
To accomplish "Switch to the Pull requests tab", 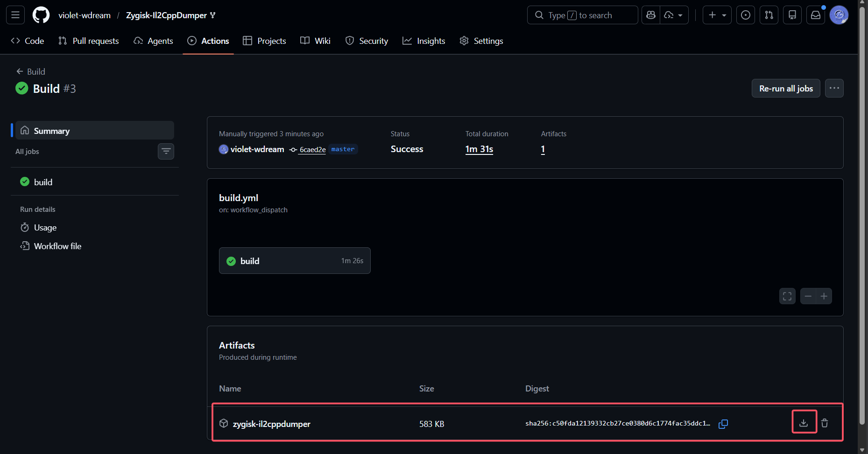I will (x=89, y=41).
